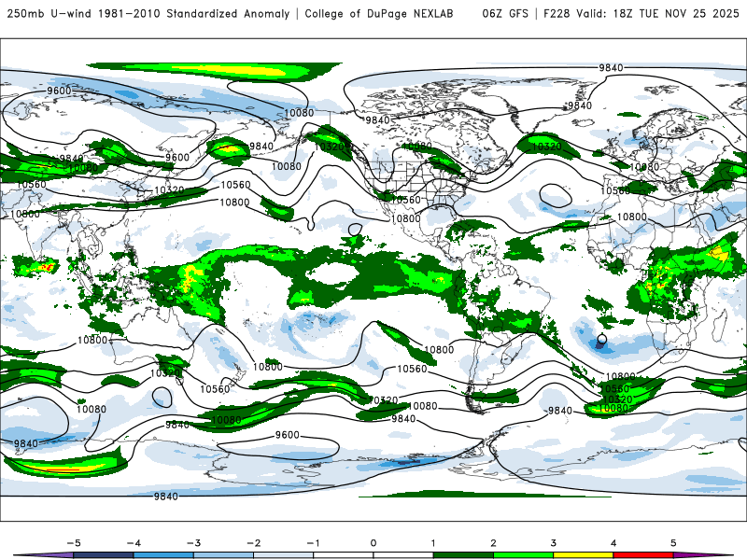Select the red swatch between 4 and 5
The image size is (747, 560).
point(643,555)
